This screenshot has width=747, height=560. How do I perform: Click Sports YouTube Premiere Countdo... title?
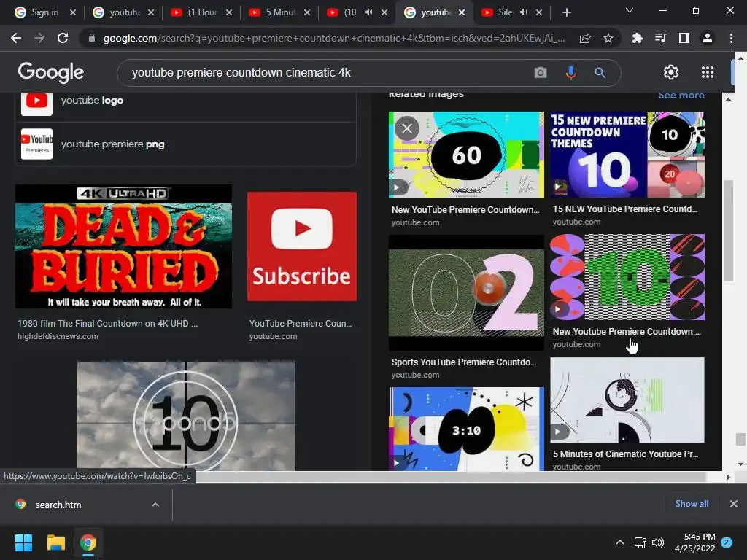463,362
